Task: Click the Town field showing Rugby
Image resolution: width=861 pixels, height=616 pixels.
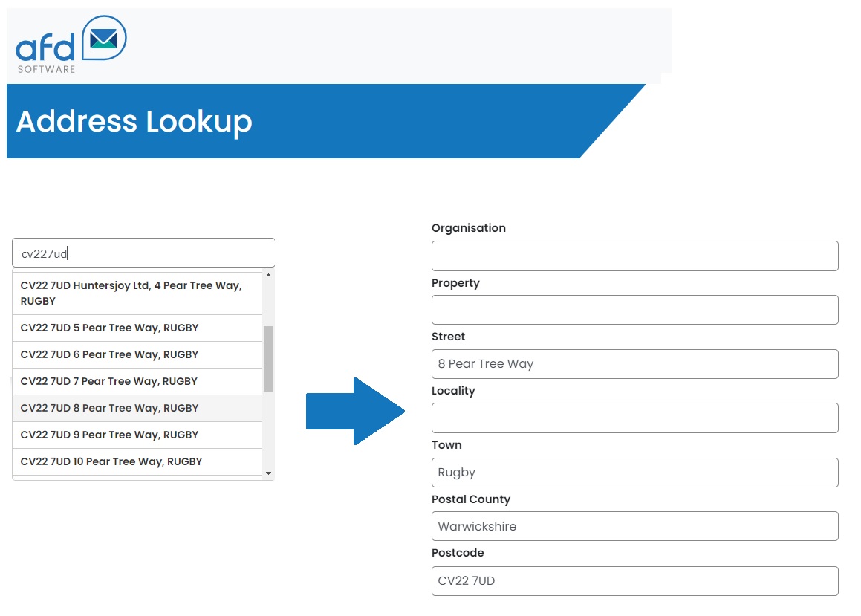Action: coord(634,472)
